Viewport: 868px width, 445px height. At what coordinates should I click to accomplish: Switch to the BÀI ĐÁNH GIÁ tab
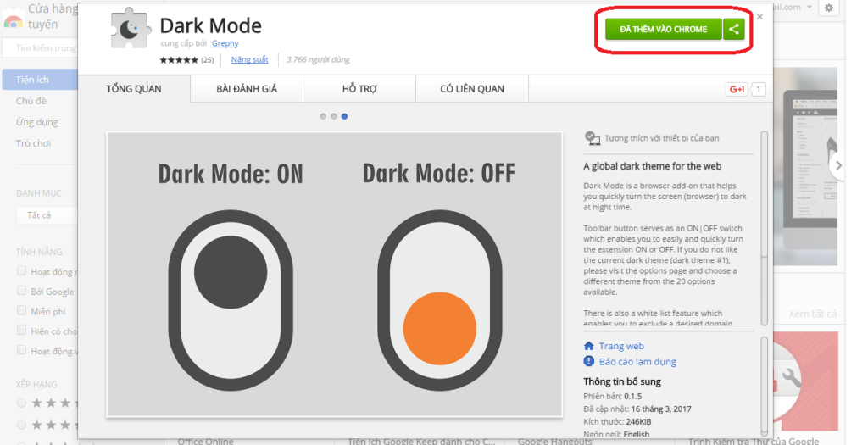[247, 88]
